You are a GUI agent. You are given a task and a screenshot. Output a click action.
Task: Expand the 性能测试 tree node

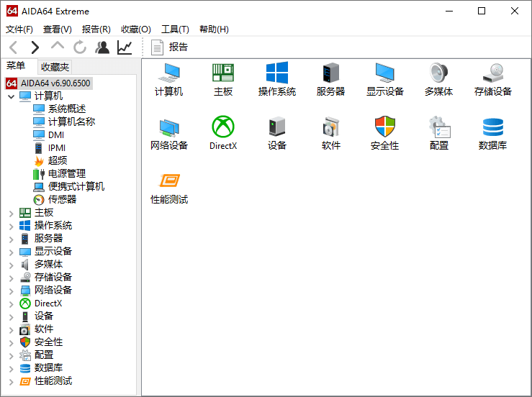(12, 381)
